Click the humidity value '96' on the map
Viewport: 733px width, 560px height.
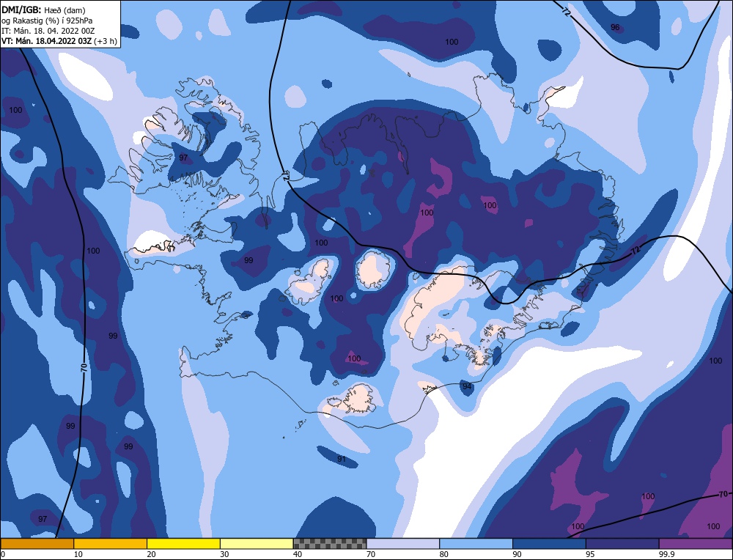[x=615, y=27]
